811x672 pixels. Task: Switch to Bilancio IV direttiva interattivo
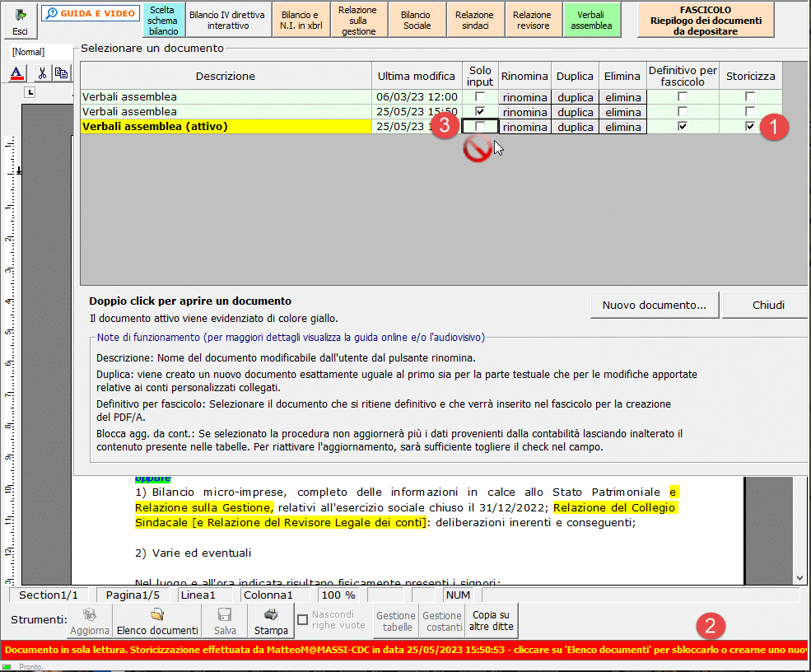pyautogui.click(x=227, y=20)
